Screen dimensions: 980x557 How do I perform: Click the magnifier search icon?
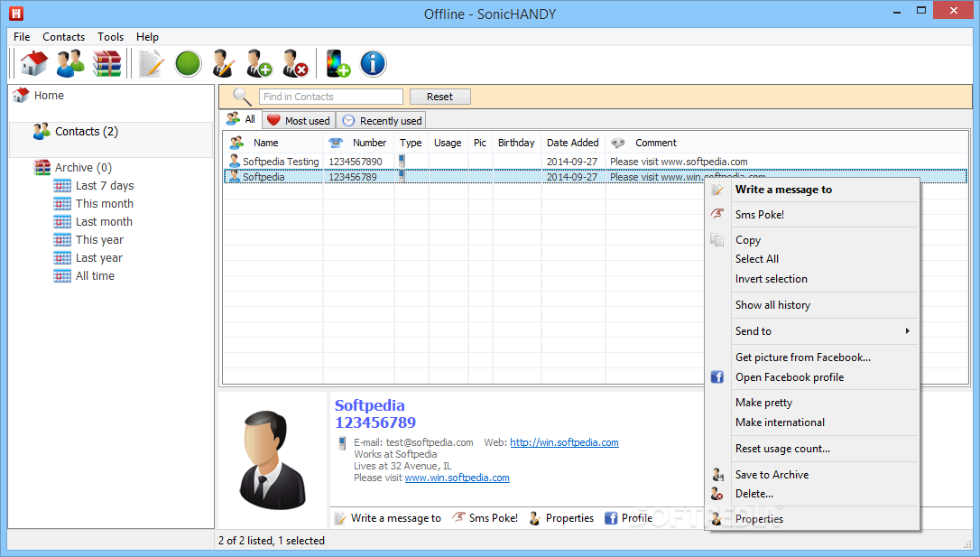[242, 97]
